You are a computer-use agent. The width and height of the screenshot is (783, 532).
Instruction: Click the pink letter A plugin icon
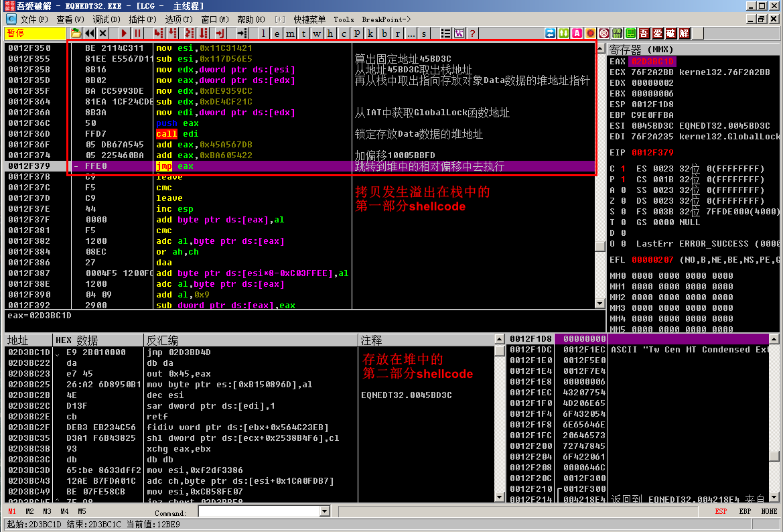tap(577, 34)
